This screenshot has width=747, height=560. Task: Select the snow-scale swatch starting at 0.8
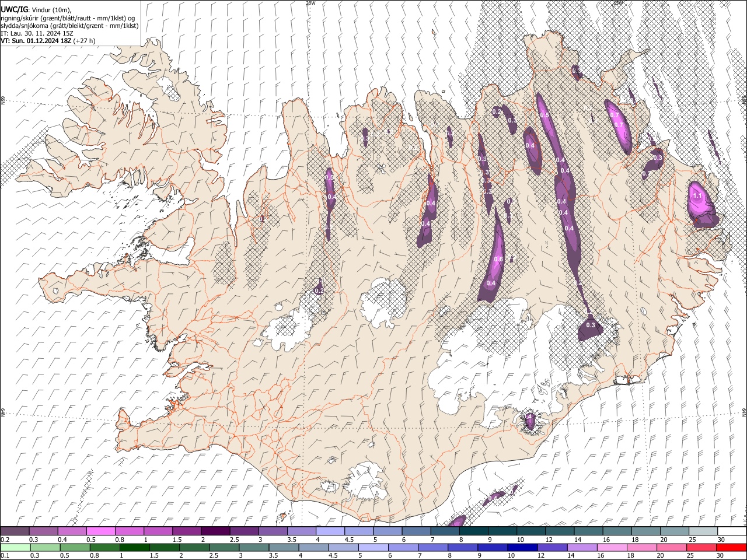pos(129,531)
